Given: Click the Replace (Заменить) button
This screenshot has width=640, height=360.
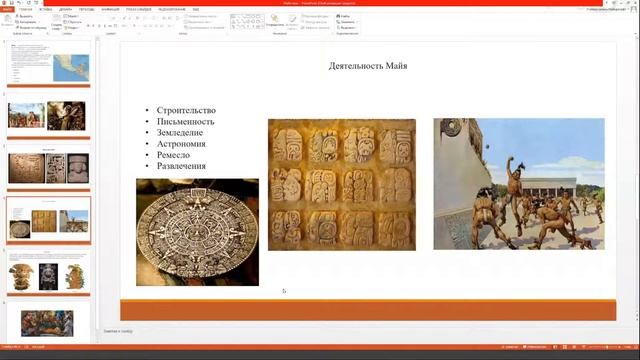Looking at the screenshot, I should 346,22.
